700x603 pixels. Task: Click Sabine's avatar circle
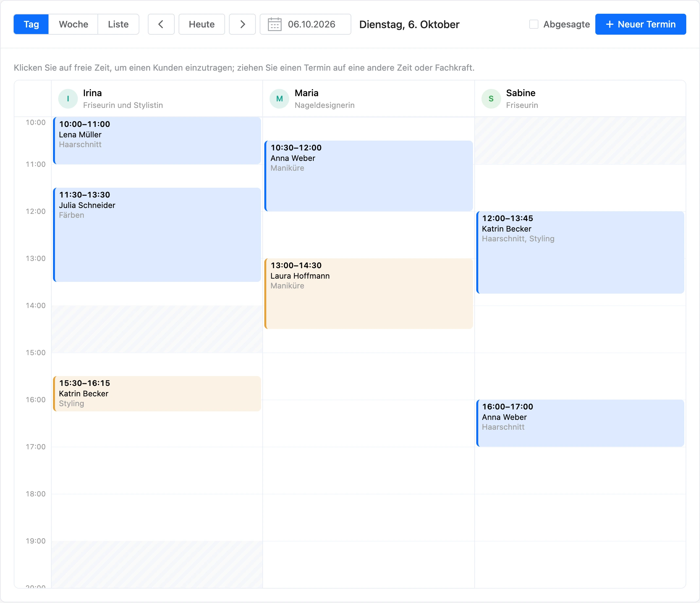pyautogui.click(x=491, y=99)
